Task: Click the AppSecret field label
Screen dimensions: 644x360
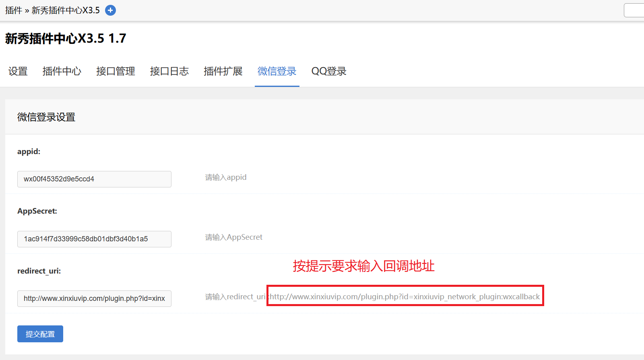Action: (x=37, y=211)
